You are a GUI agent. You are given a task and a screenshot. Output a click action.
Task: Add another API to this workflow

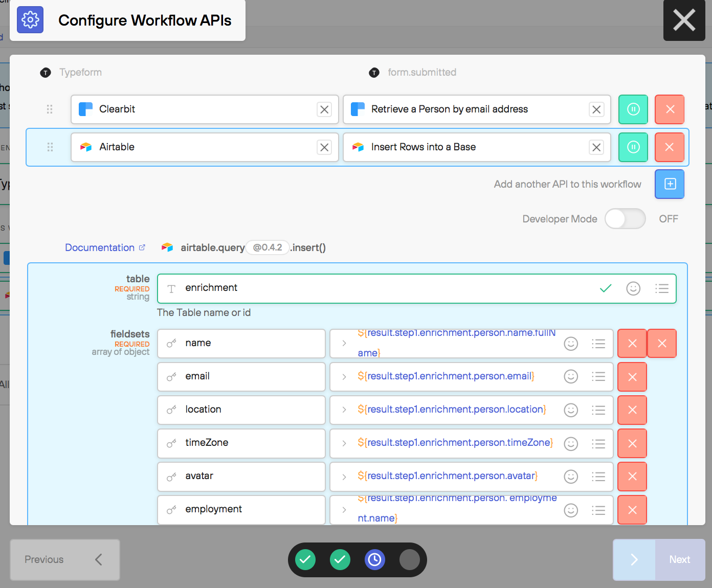(x=670, y=184)
